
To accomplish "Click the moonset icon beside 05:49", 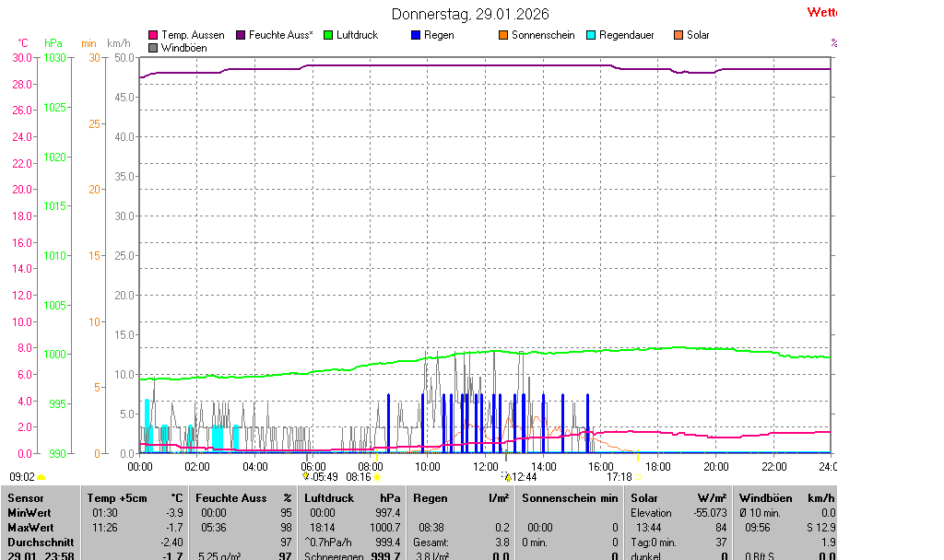I will [307, 477].
